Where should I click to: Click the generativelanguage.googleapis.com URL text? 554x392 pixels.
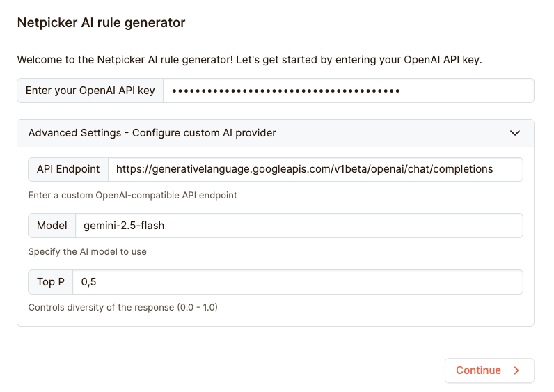click(x=304, y=169)
